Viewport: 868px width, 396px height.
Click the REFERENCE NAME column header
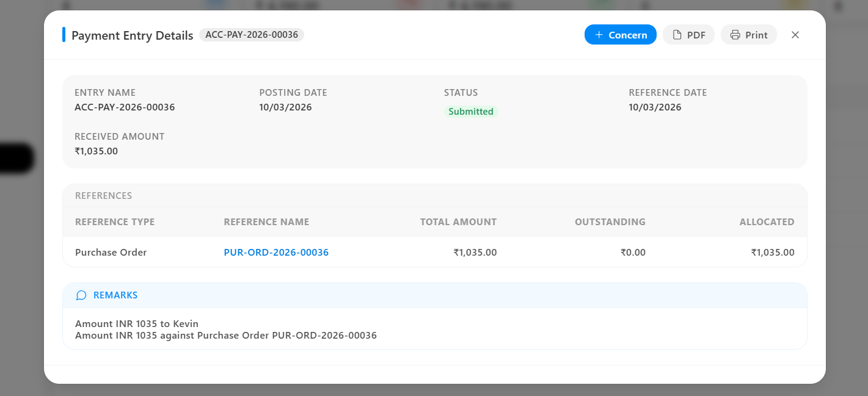click(x=267, y=222)
